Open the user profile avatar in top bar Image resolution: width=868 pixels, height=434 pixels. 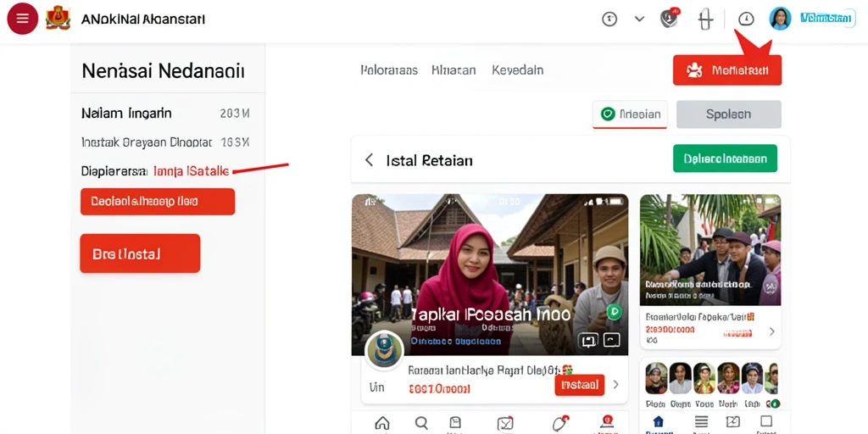tap(780, 19)
